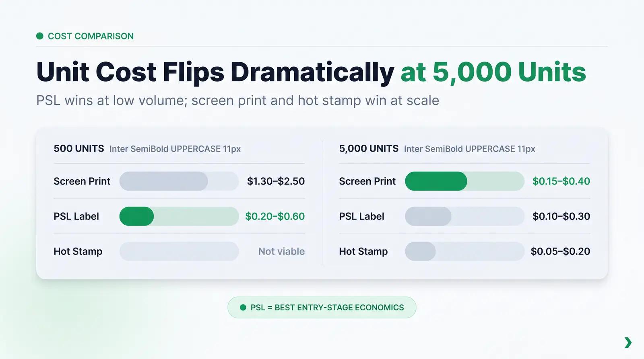Click the COST COMPARISON label

click(91, 36)
